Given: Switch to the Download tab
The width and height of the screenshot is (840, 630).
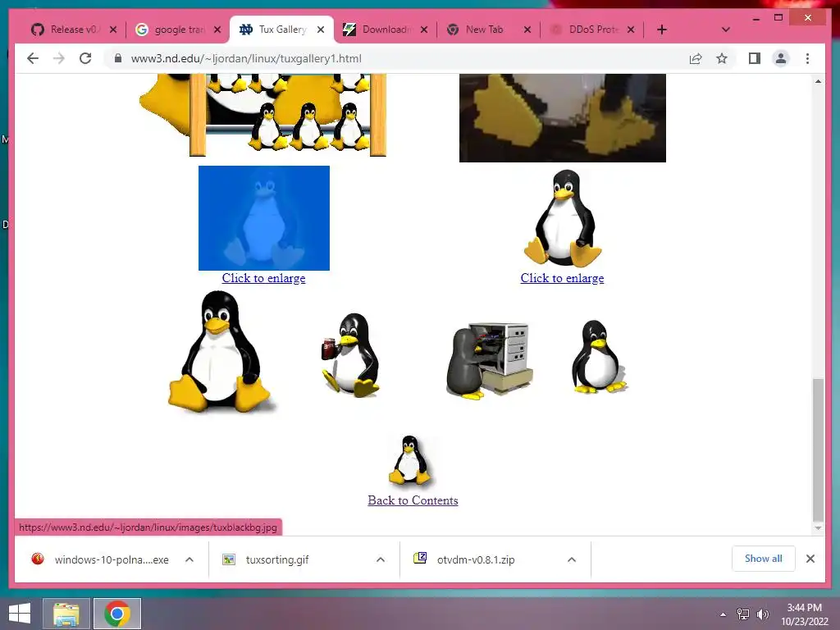Looking at the screenshot, I should [377, 30].
